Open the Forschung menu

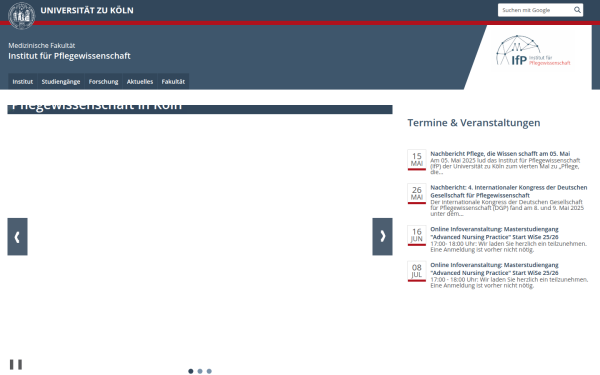click(x=103, y=82)
